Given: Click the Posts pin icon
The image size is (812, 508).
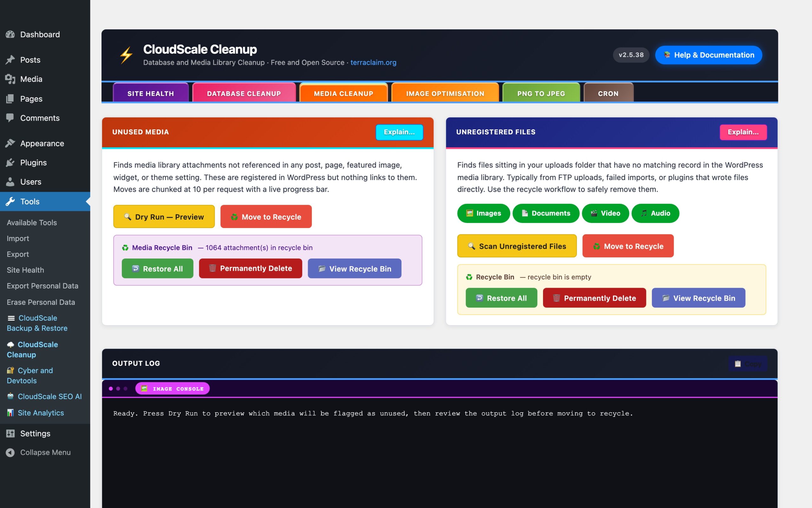Looking at the screenshot, I should [10, 60].
